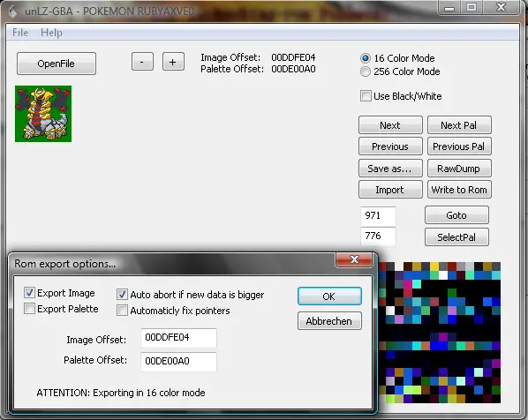Screen dimensions: 528x420
Task: Click the Import button
Action: pos(390,190)
